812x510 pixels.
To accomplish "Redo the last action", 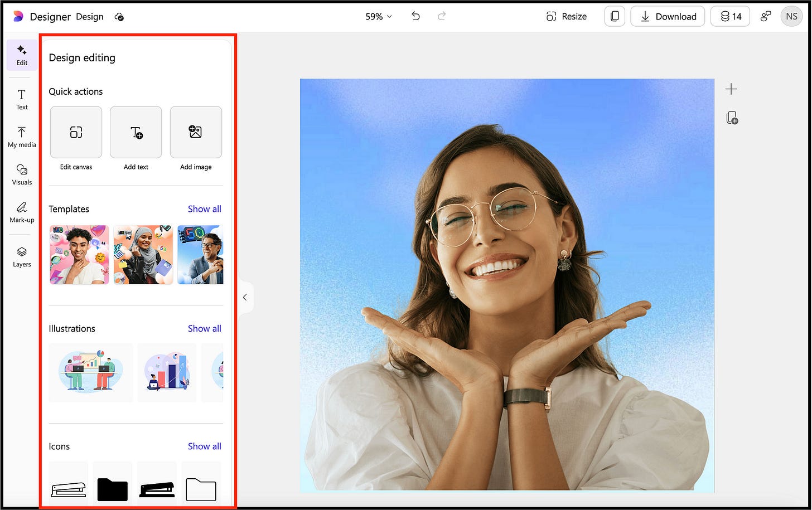I will (442, 16).
